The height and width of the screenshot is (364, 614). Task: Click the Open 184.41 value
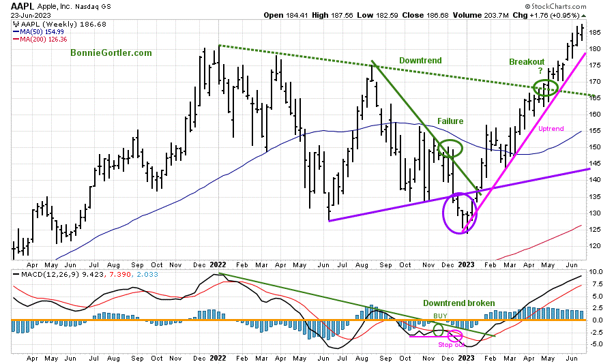(286, 15)
